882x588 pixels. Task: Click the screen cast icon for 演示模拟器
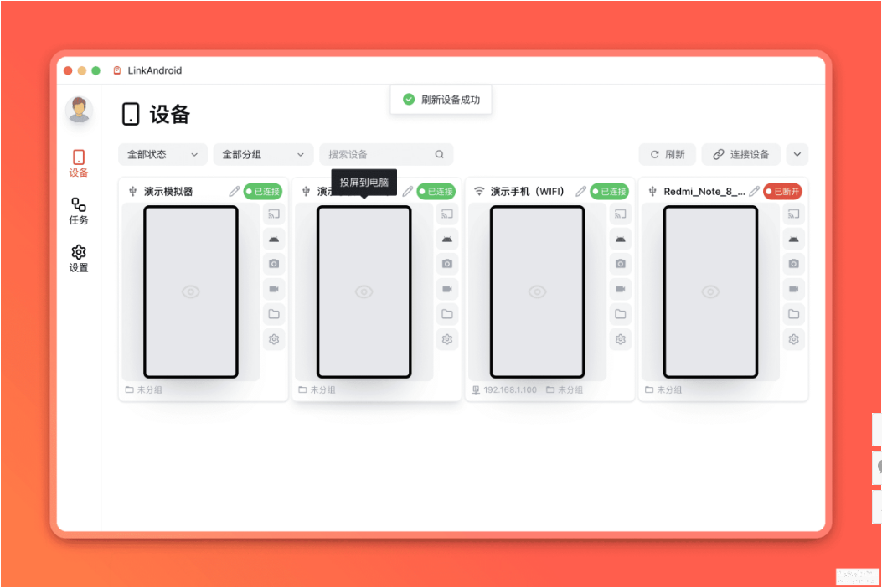(x=274, y=214)
